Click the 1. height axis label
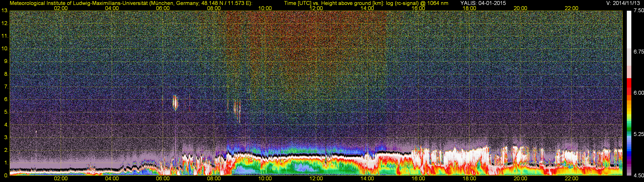 6,163
